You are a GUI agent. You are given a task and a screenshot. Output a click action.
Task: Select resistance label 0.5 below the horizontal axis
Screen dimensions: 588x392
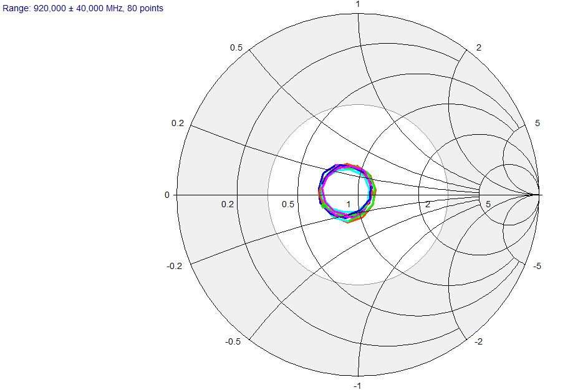click(288, 204)
